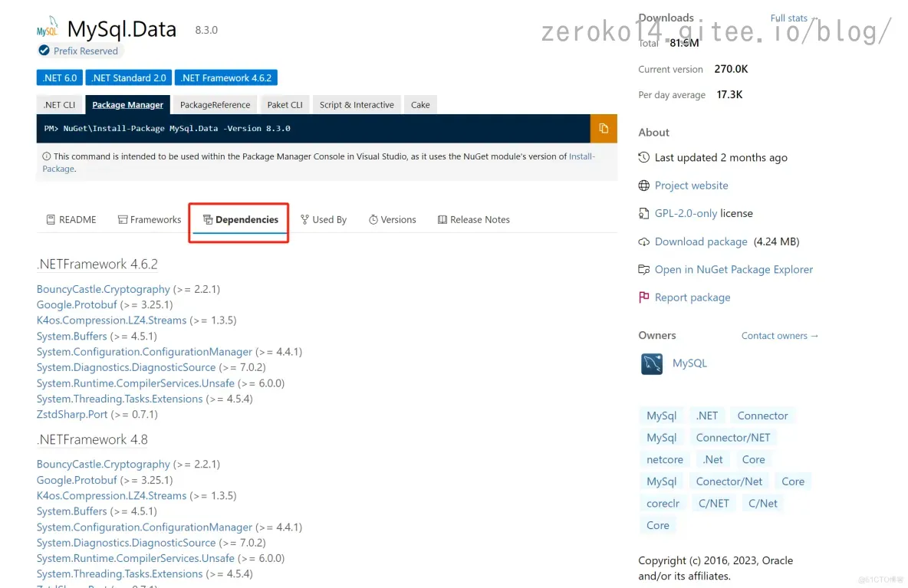
Task: Select the Paket CLI install tab
Action: [x=285, y=105]
